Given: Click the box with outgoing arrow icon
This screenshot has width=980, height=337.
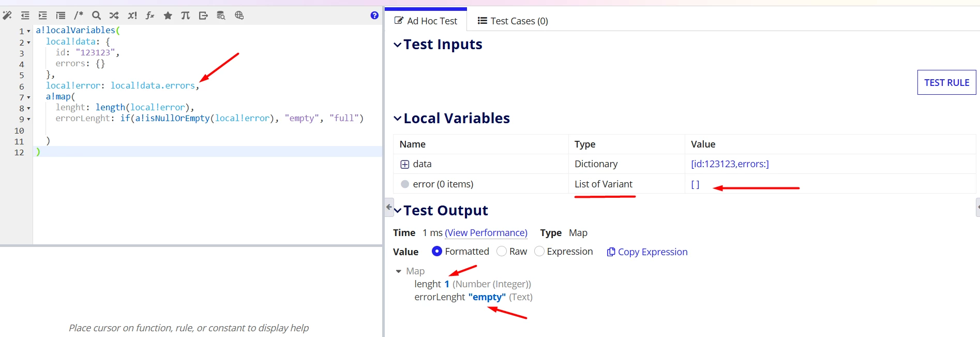Looking at the screenshot, I should click(203, 16).
